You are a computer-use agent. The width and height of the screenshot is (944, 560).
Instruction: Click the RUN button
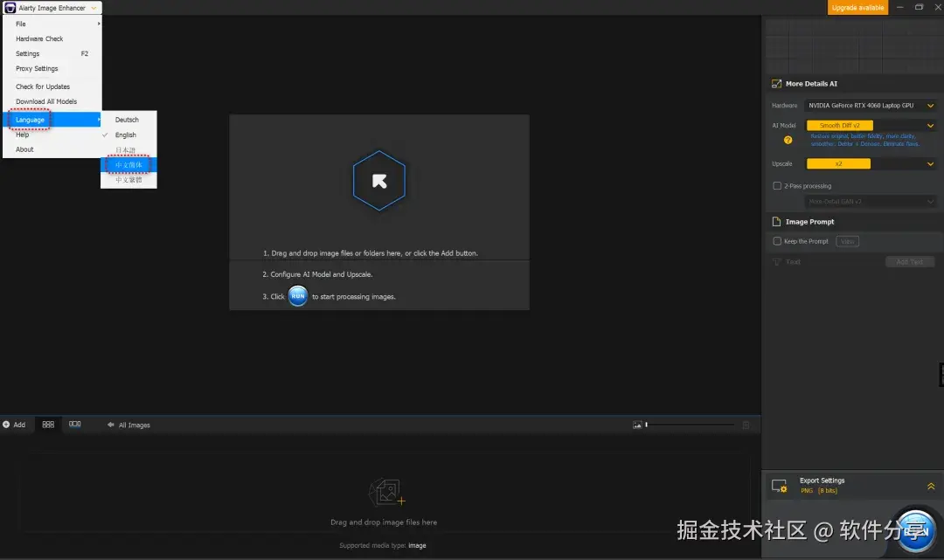(x=297, y=295)
